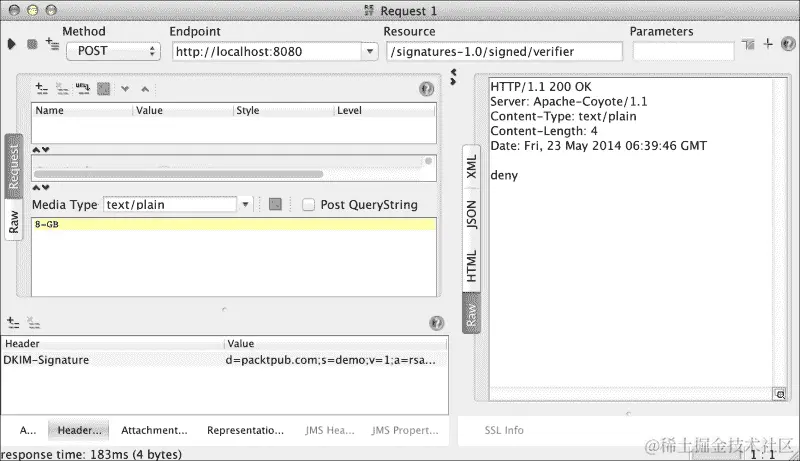This screenshot has height=461, width=800.
Task: Show the response as HTML
Action: coord(471,266)
